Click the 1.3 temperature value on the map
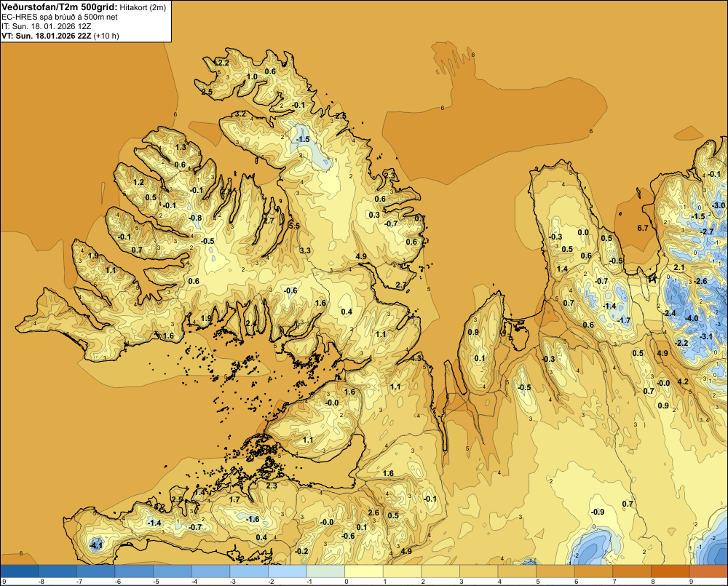Image resolution: width=728 pixels, height=586 pixels. (x=181, y=147)
